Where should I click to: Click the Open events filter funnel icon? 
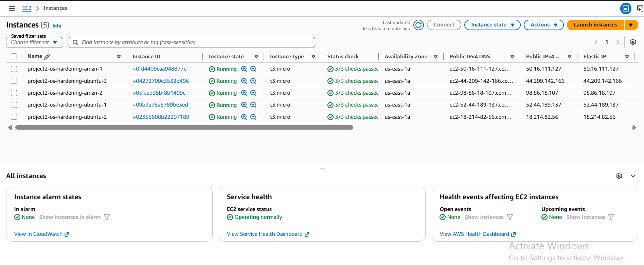[510, 217]
